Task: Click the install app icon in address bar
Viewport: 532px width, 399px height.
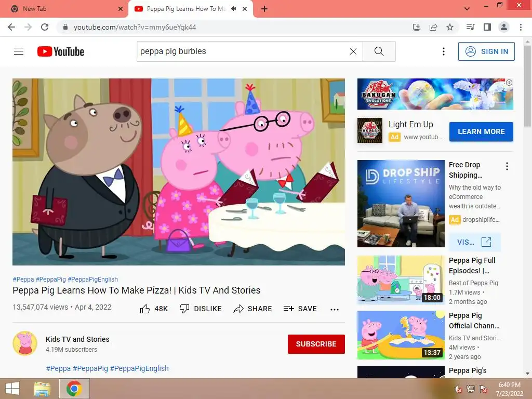Action: (416, 27)
